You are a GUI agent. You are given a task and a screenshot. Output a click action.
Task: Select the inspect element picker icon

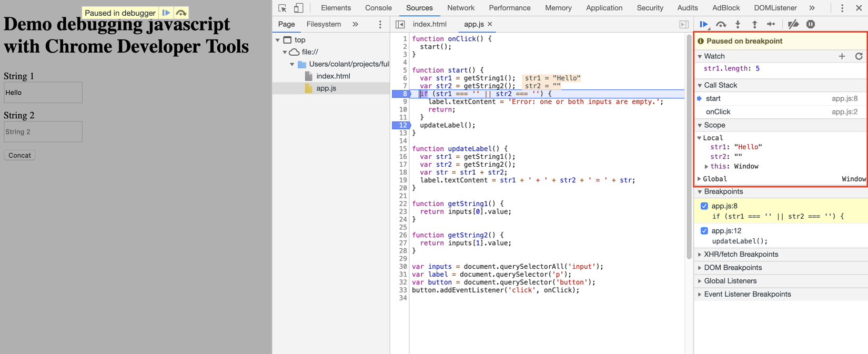(282, 8)
